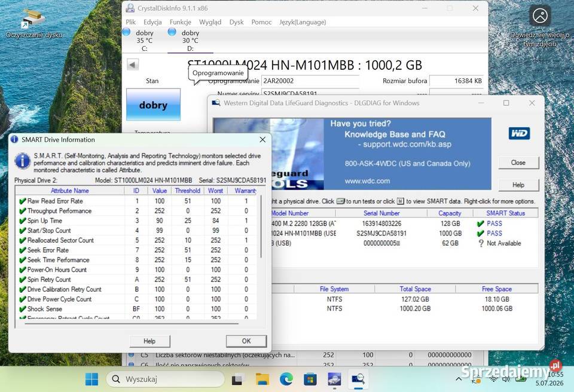Select the 62 GB USB drive row
The height and width of the screenshot is (392, 574).
click(x=405, y=243)
